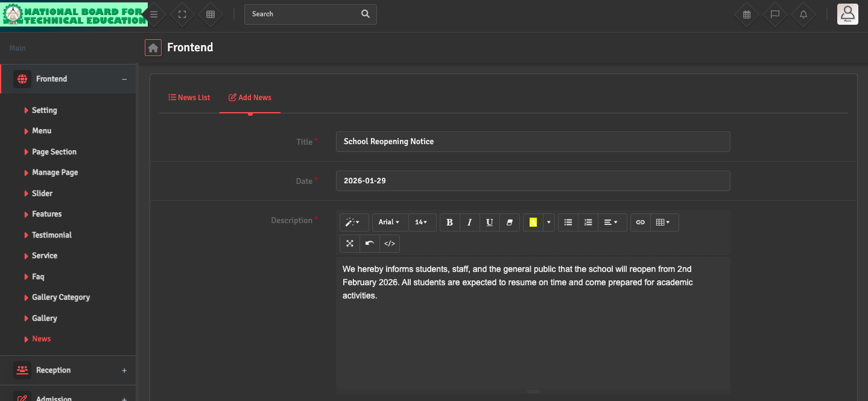This screenshot has width=868, height=401.
Task: Toggle bold formatting in editor
Action: [x=449, y=223]
